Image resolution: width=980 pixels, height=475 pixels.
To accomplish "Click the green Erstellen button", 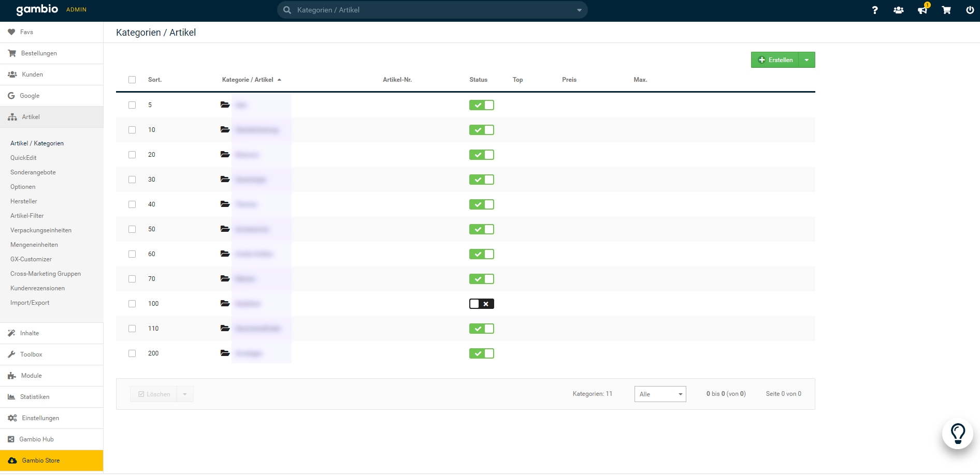I will click(775, 60).
